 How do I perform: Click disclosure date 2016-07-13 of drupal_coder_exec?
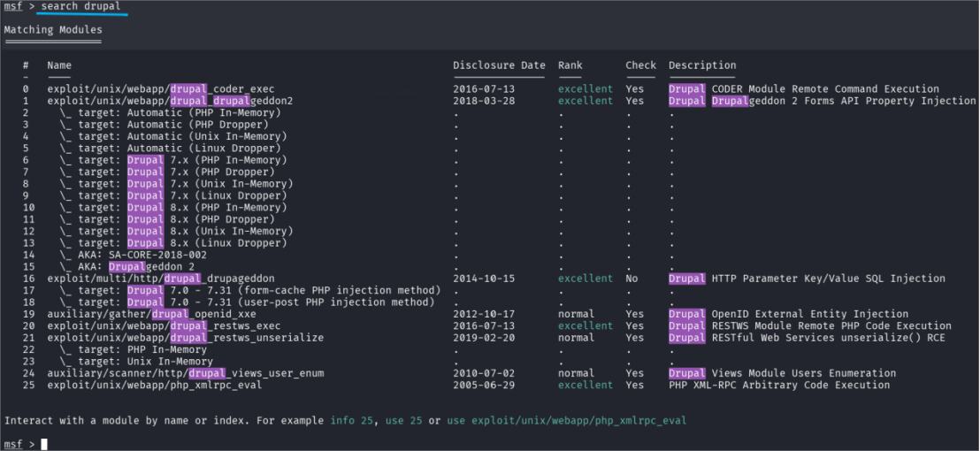(484, 89)
